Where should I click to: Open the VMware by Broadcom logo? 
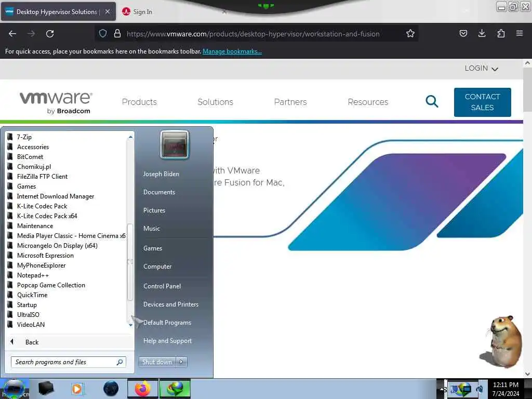pos(56,102)
